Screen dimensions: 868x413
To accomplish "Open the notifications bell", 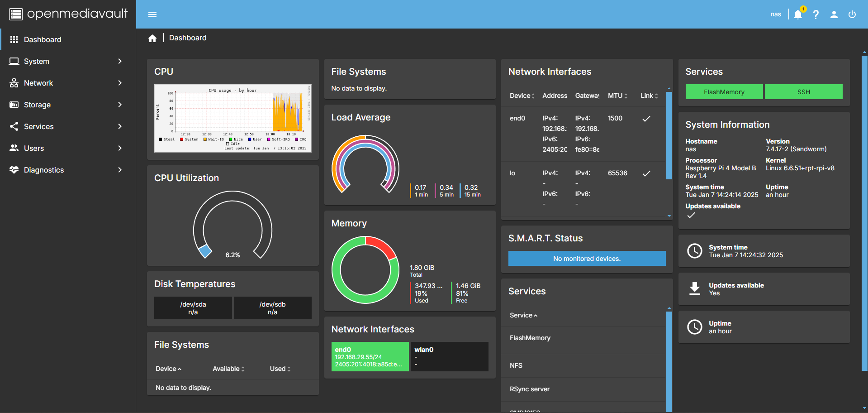I will pyautogui.click(x=798, y=14).
